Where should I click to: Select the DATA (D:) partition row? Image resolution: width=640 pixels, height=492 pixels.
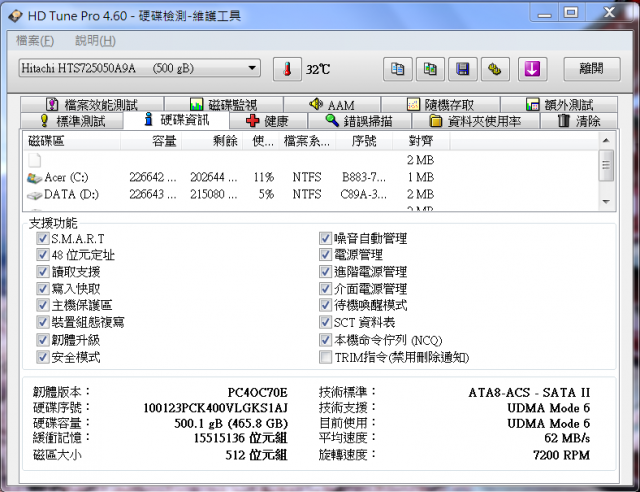pos(311,195)
